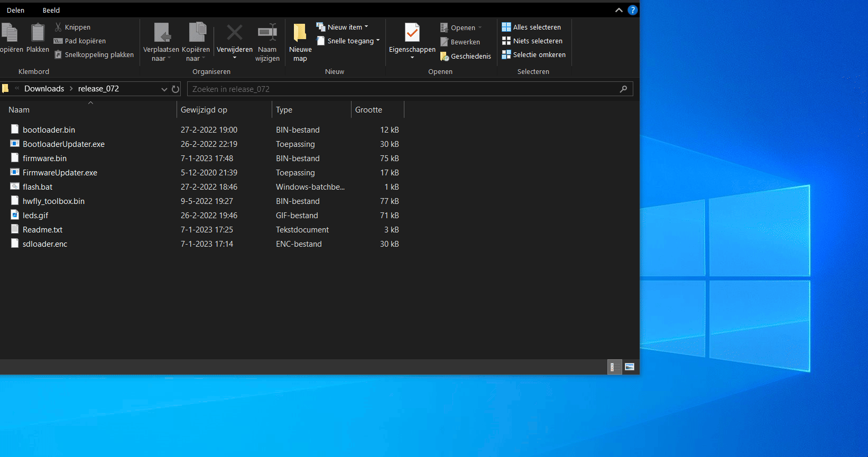Select the FirmwareUpdater.exe file
This screenshot has width=868, height=457.
[x=60, y=173]
